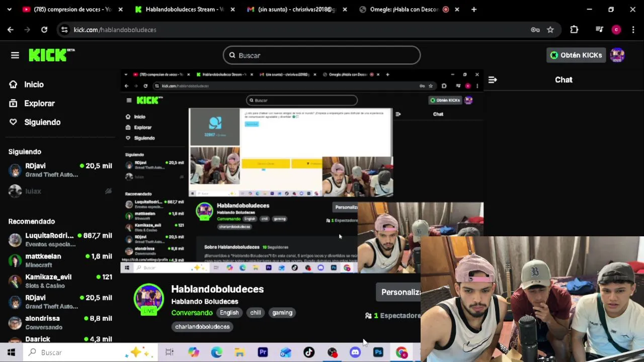Open the Chrome media control icon

pos(599,30)
